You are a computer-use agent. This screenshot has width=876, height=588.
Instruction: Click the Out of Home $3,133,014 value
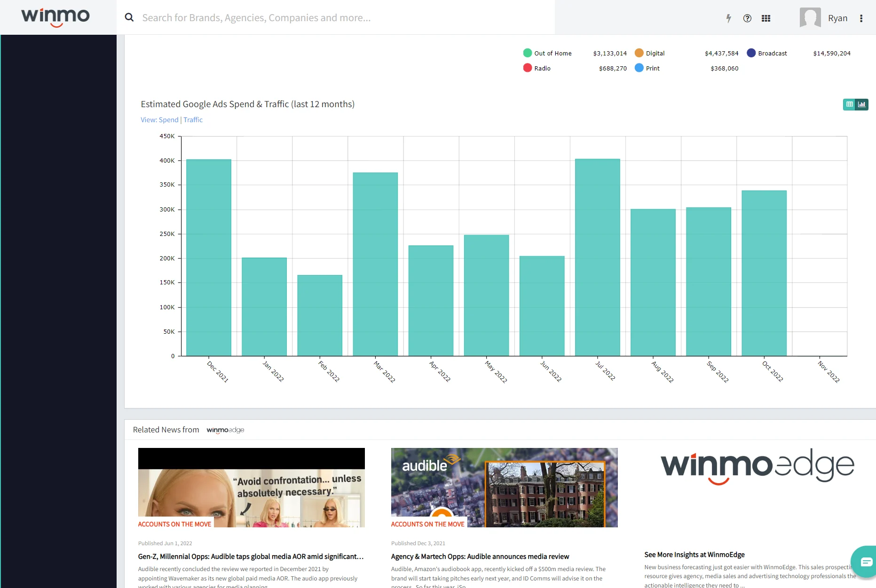pyautogui.click(x=610, y=53)
